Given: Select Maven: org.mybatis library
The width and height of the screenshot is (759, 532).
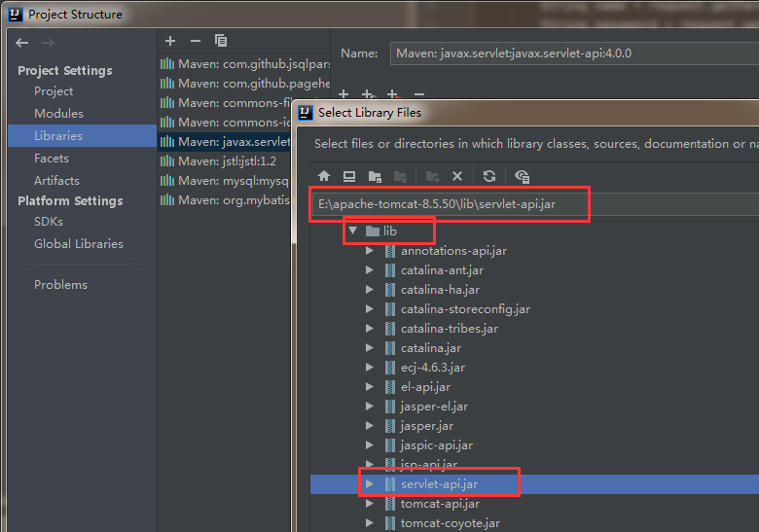Looking at the screenshot, I should tap(225, 199).
